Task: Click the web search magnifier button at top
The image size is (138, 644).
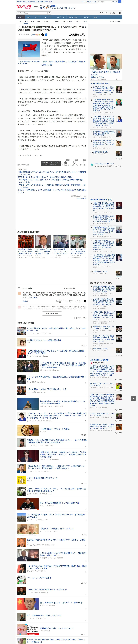Action: [120, 2]
